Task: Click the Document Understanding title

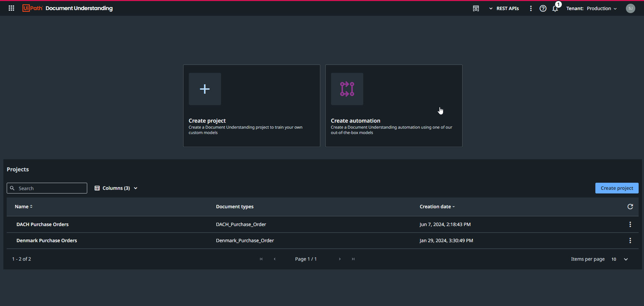Action: 79,8
